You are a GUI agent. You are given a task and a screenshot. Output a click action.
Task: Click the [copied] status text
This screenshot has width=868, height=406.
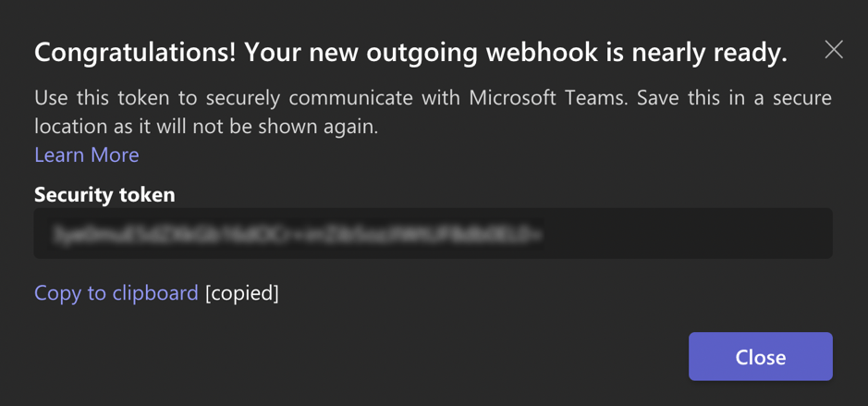point(242,293)
